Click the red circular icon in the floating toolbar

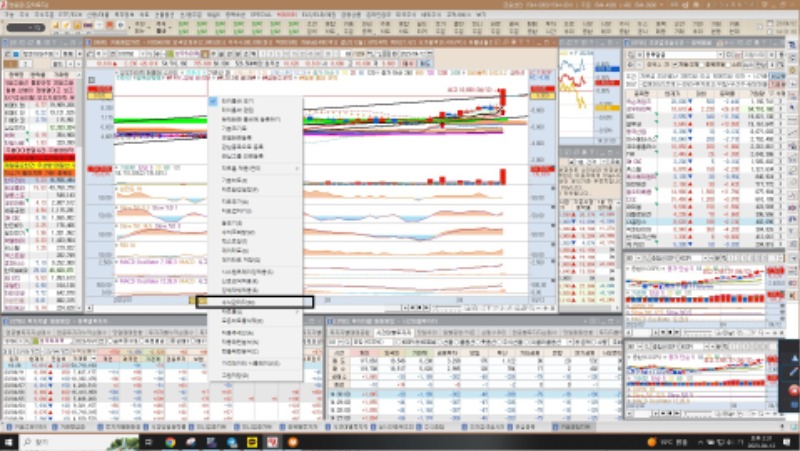point(793,390)
